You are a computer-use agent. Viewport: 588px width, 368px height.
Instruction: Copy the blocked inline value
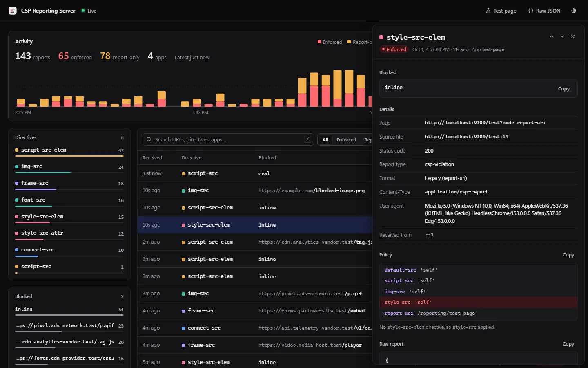[x=563, y=89]
